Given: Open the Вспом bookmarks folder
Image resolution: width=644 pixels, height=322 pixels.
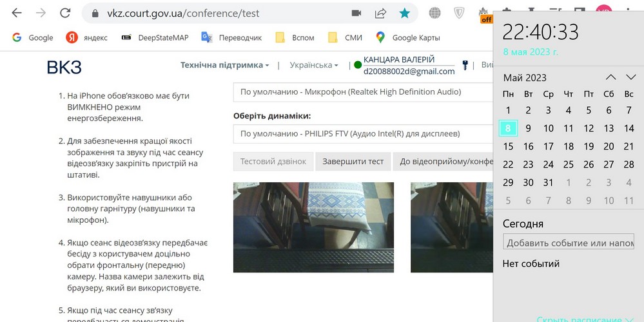Looking at the screenshot, I should [295, 38].
